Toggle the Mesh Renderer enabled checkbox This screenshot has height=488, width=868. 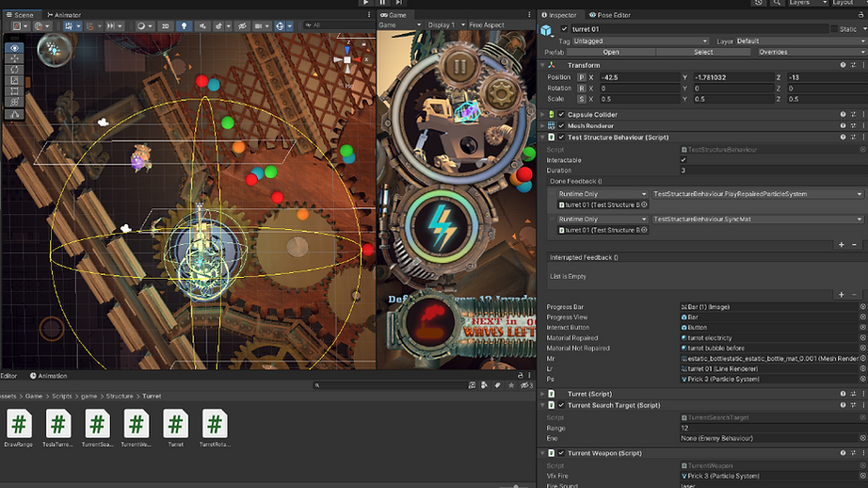(x=561, y=125)
